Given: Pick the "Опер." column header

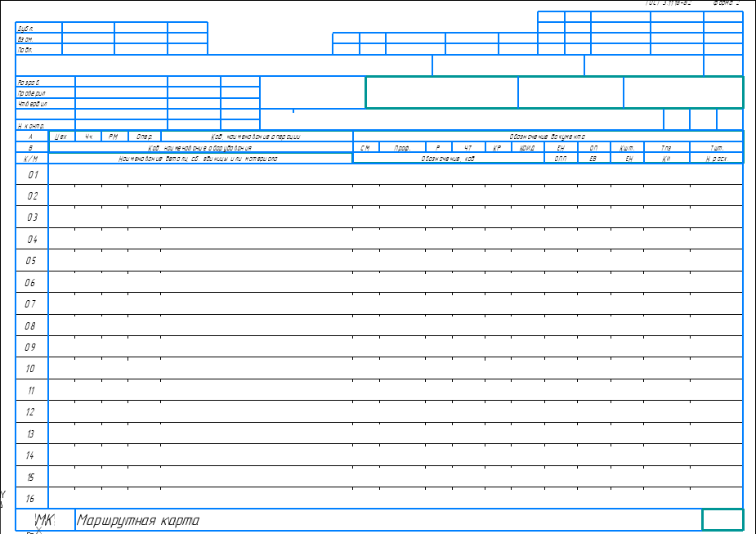Looking at the screenshot, I should click(144, 137).
